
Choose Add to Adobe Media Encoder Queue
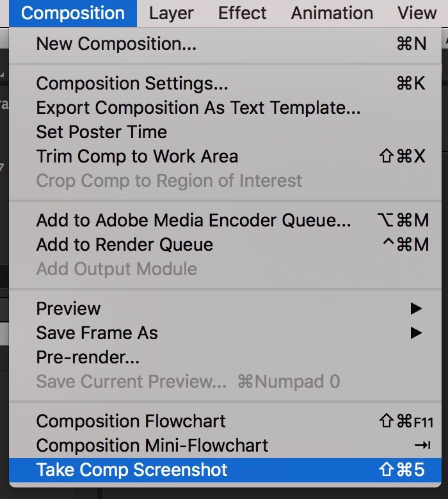(x=193, y=221)
